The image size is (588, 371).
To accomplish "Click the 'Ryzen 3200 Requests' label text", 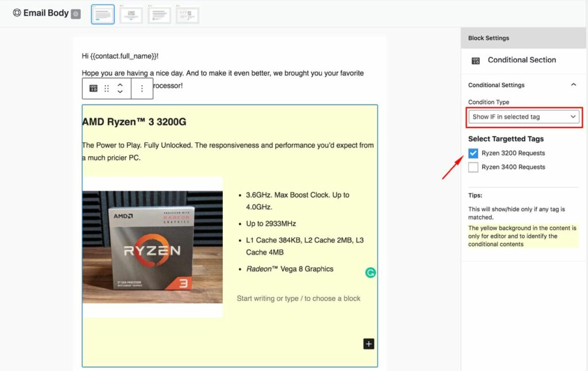I will (x=513, y=153).
